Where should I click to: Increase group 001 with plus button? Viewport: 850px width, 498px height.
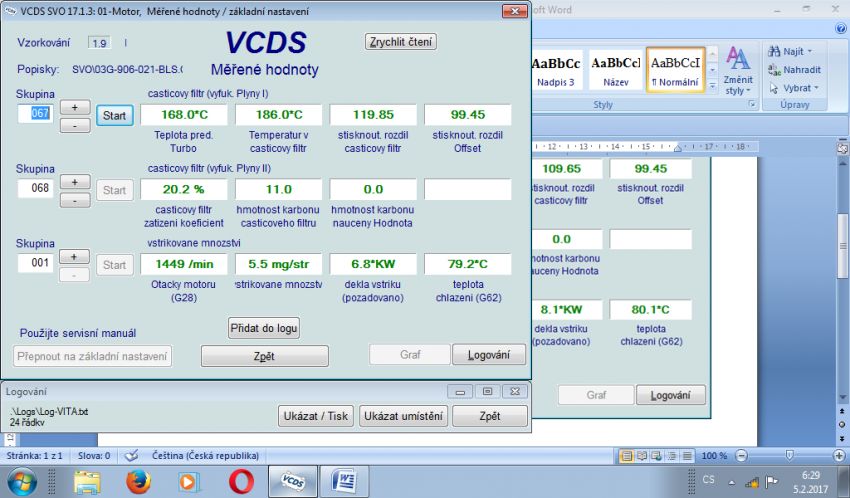coord(75,257)
